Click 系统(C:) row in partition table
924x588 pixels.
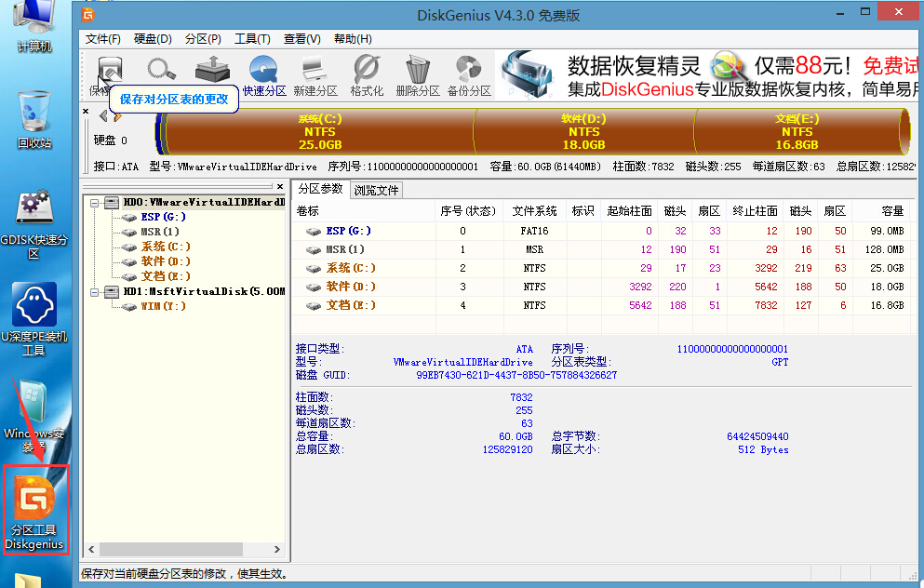tap(601, 268)
